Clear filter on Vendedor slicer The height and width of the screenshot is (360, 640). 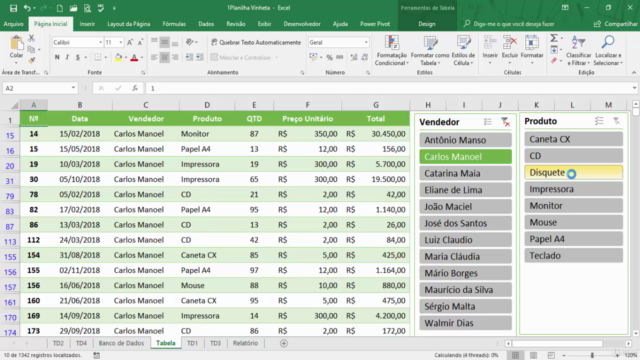pos(505,122)
